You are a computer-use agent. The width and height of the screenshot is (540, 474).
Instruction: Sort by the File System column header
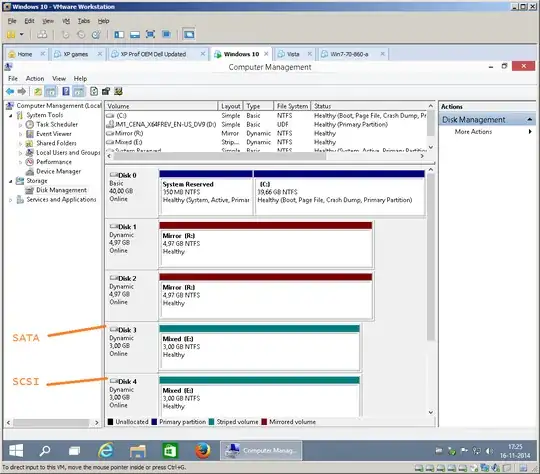tap(292, 106)
